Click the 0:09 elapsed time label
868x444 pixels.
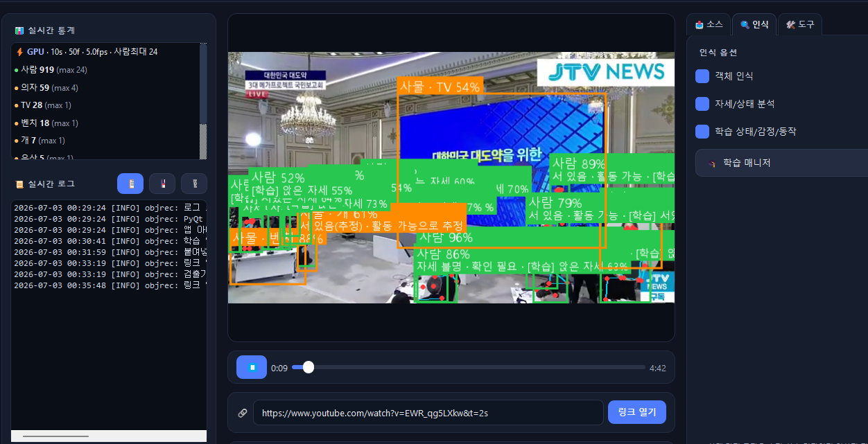pyautogui.click(x=279, y=368)
